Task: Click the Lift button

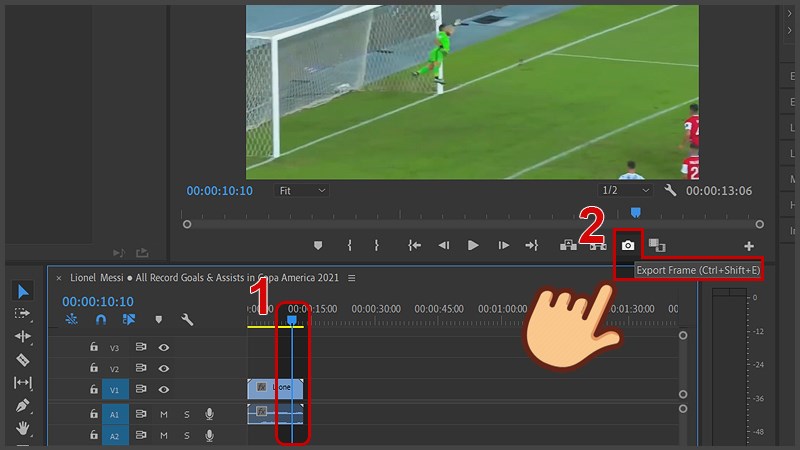Action: 568,246
